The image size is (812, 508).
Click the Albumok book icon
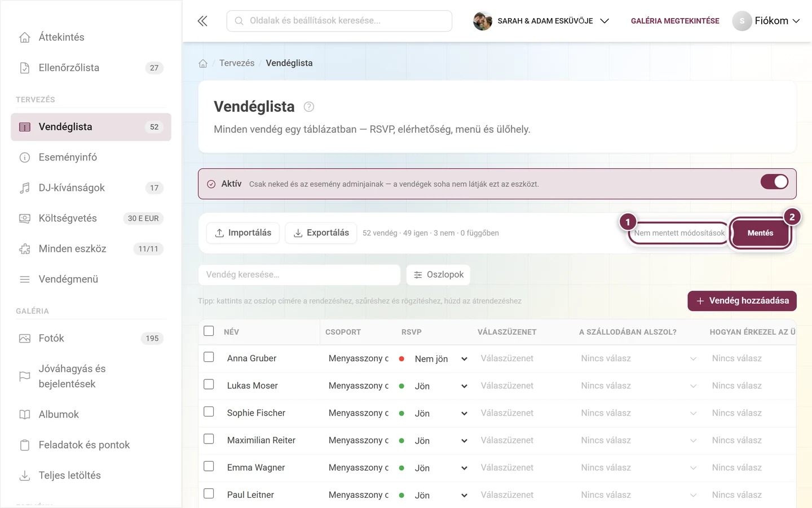point(25,415)
